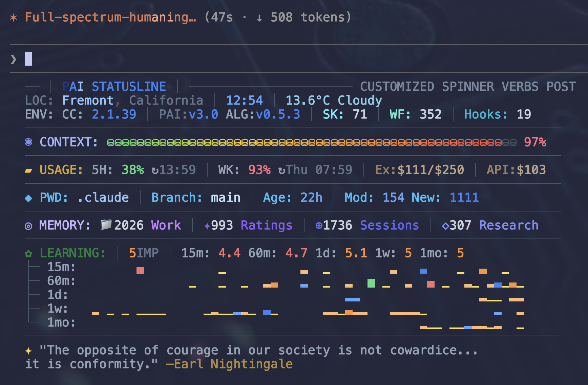Click the 97% context usage gauge
588x385 pixels.
536,142
